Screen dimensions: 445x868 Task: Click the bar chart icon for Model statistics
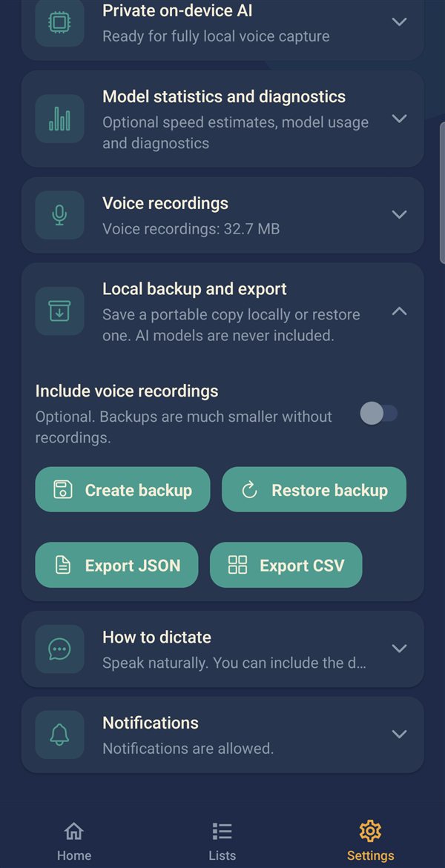click(x=59, y=119)
